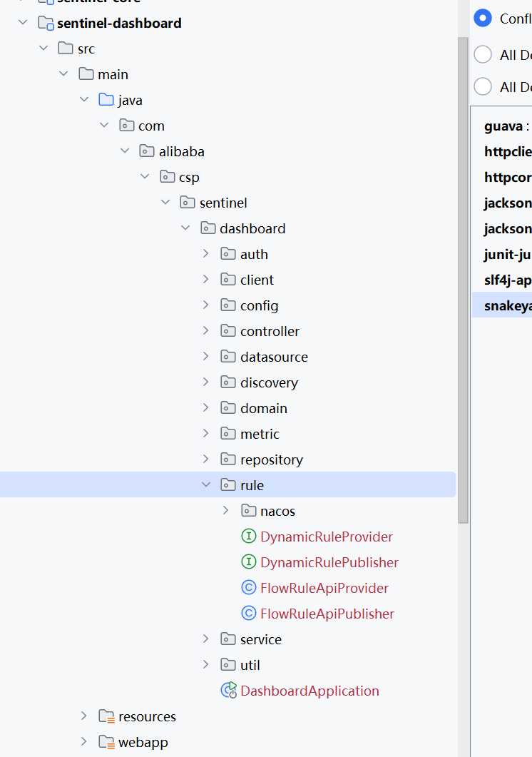This screenshot has height=757, width=532.
Task: Expand the config package chevron
Action: (205, 305)
